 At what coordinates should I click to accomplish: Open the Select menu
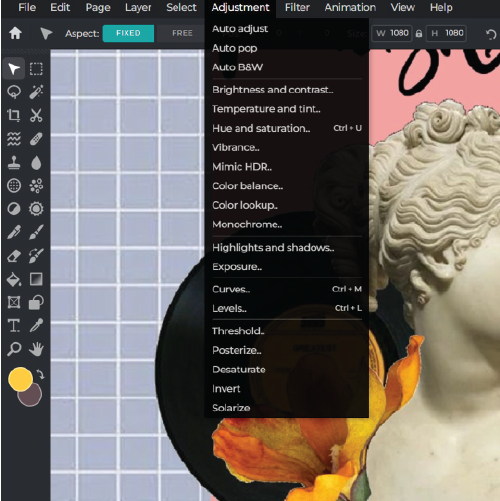pos(181,7)
